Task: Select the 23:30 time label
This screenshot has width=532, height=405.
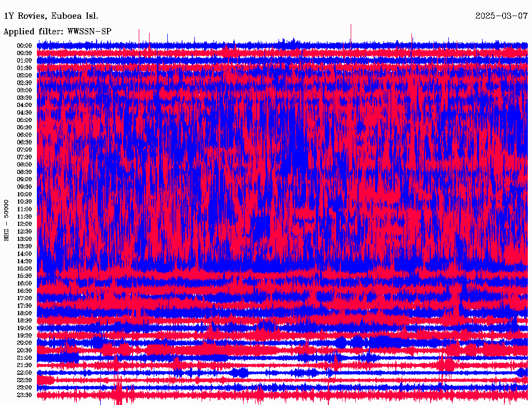Action: (24, 395)
